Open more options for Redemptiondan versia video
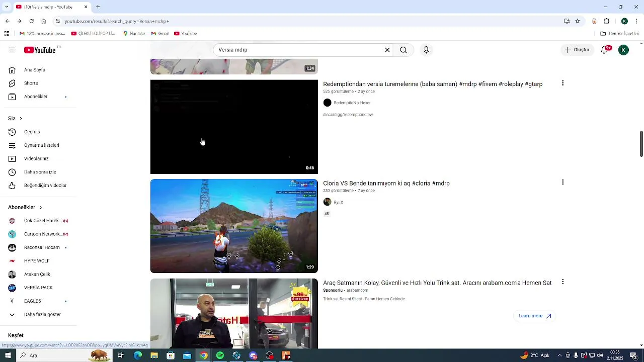The height and width of the screenshot is (362, 644). (562, 83)
